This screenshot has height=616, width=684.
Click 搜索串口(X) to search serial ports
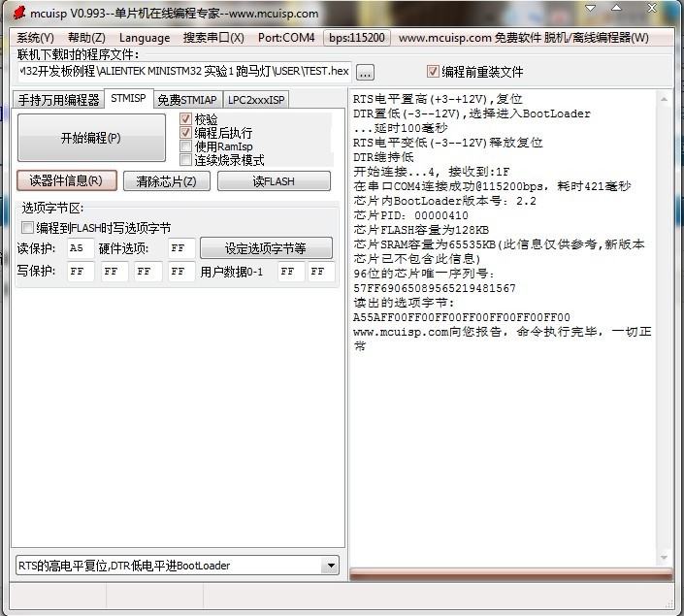[213, 38]
